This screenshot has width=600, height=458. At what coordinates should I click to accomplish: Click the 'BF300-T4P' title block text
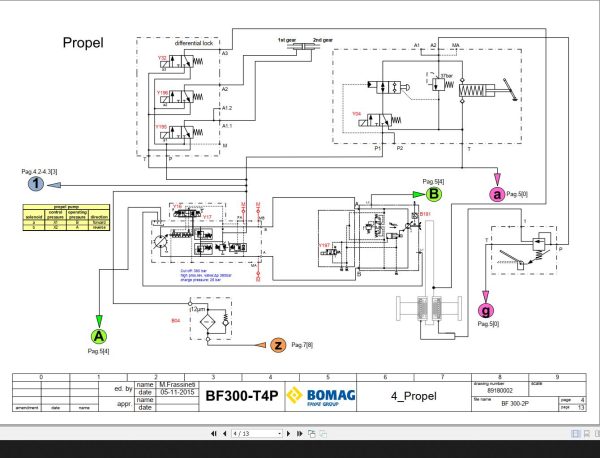(x=242, y=396)
